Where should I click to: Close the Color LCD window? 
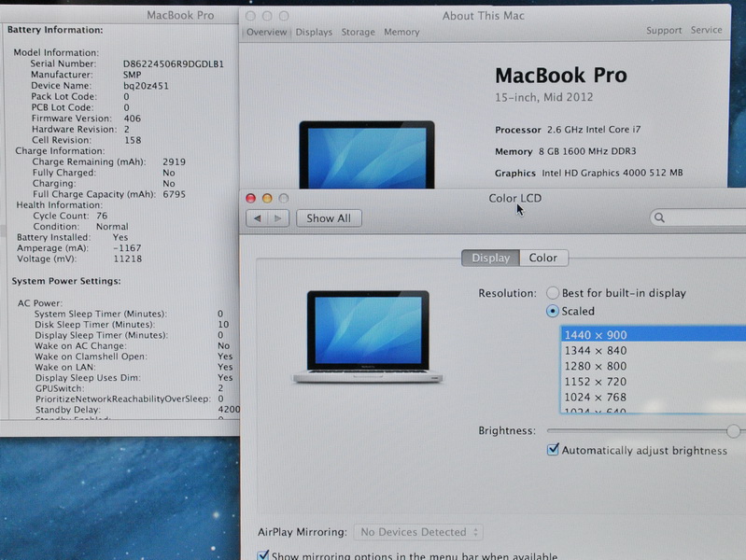[251, 199]
